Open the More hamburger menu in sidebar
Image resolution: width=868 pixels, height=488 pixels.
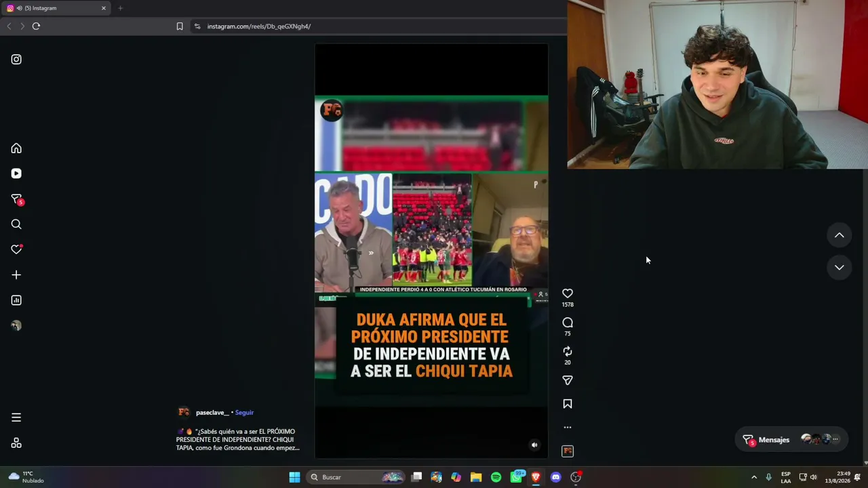click(x=16, y=418)
